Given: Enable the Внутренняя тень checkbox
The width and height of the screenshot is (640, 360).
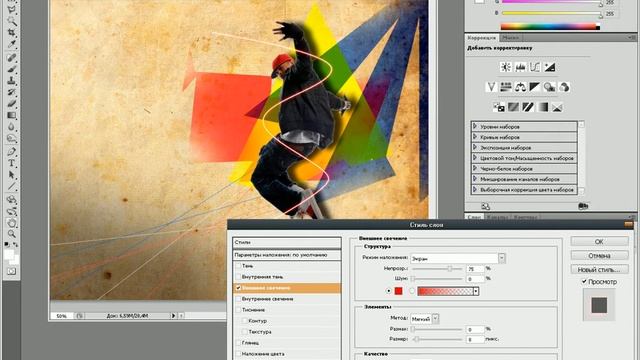Looking at the screenshot, I should [x=238, y=277].
